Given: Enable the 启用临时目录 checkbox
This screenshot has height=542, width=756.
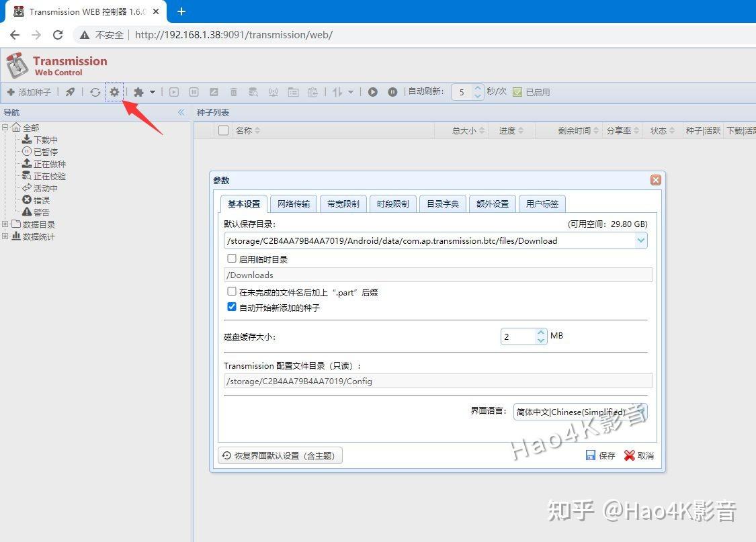Looking at the screenshot, I should click(232, 259).
